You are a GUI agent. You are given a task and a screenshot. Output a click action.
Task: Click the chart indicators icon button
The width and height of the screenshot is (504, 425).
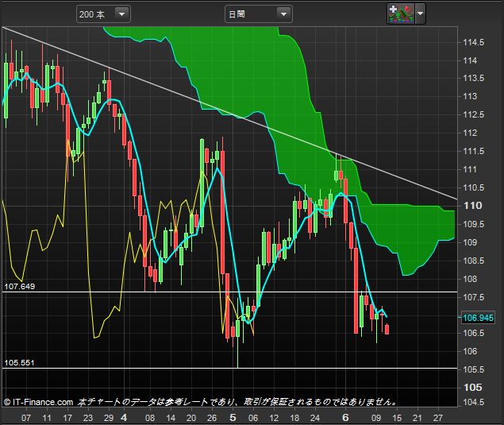tap(401, 14)
